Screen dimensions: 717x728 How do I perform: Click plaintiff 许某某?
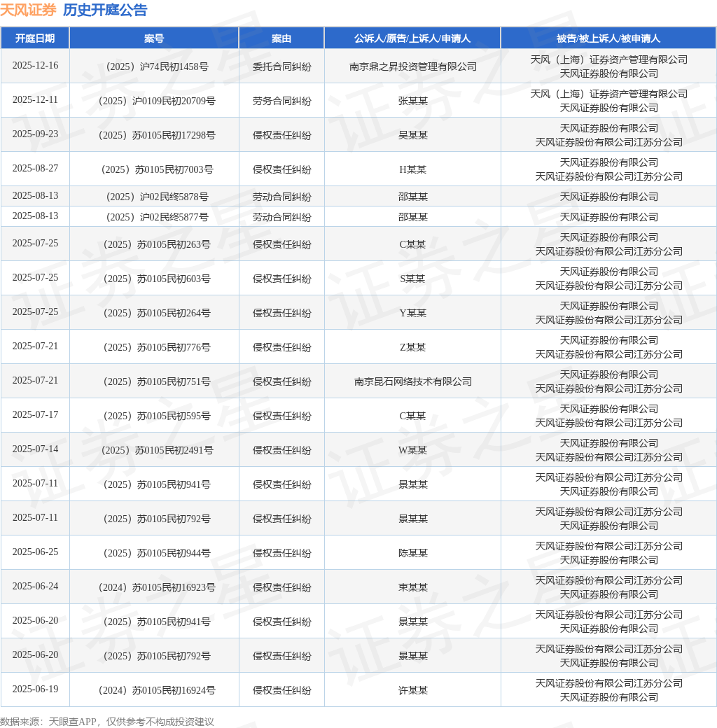tap(413, 690)
